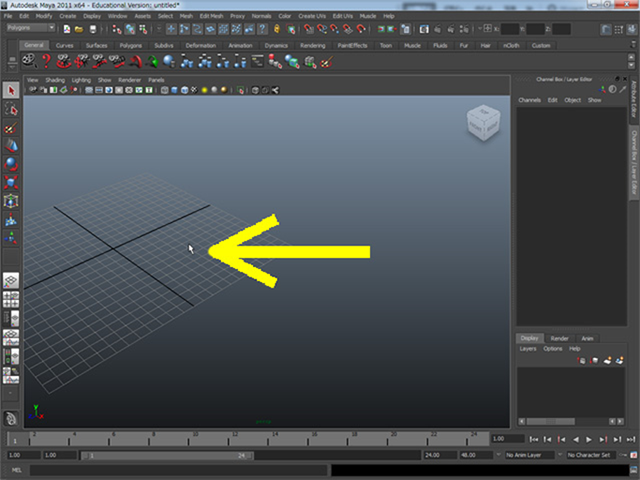The image size is (640, 480).
Task: Toggle use all lights yellow icon
Action: tap(204, 90)
